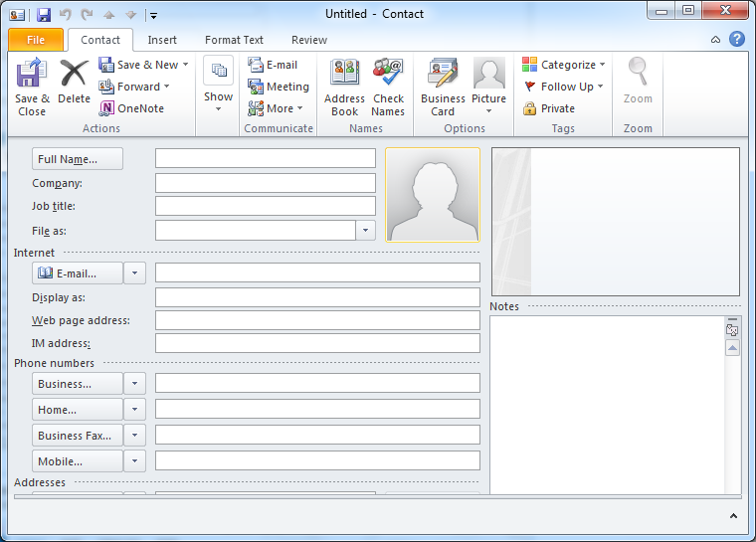Click the E-mail... address book button
This screenshot has height=542, width=756.
tap(78, 273)
